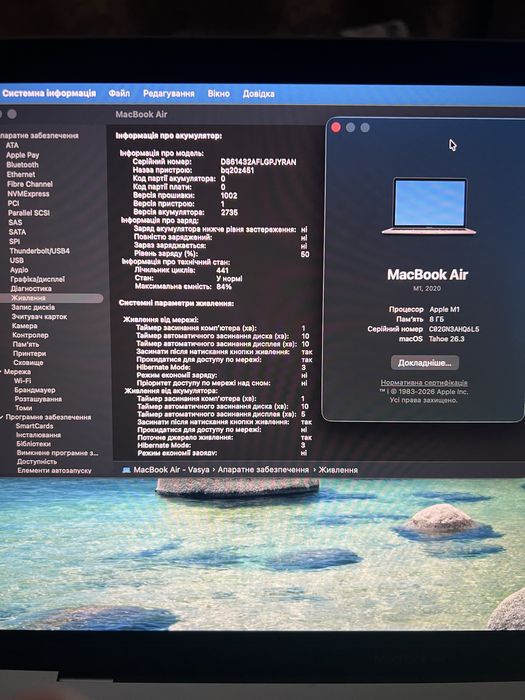Select Bluetooth in the sidebar

tap(22, 165)
